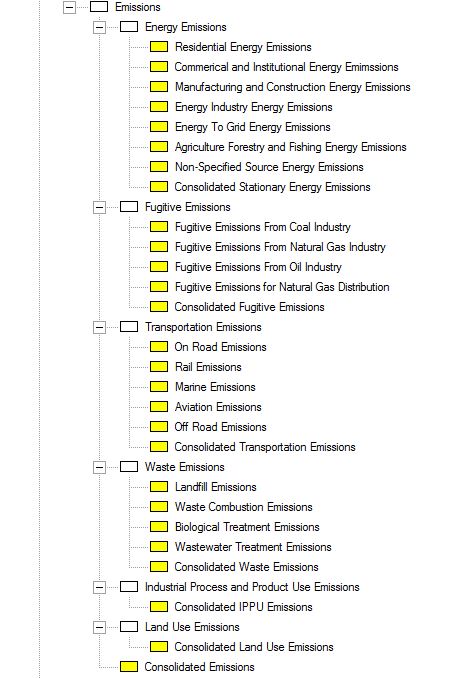Select Energy To Grid Energy Emissions
469x678 pixels.
pos(252,127)
